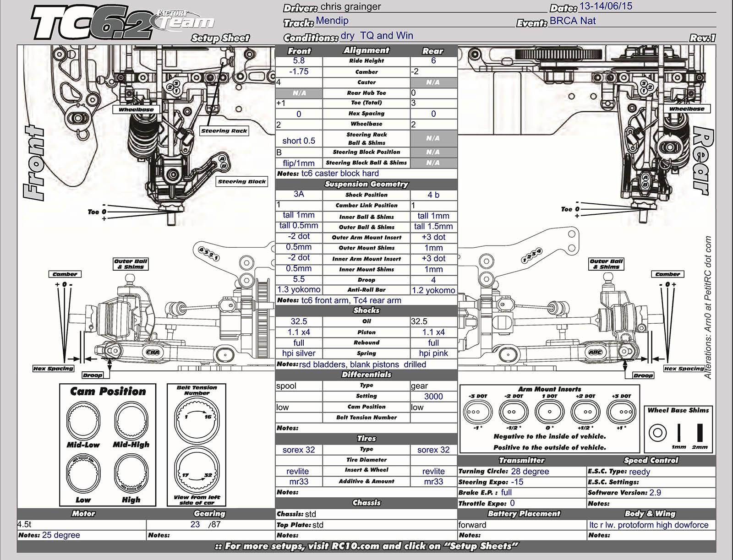This screenshot has height=560, width=733.
Task: Click the rear Droop diagram label
Action: (x=643, y=375)
